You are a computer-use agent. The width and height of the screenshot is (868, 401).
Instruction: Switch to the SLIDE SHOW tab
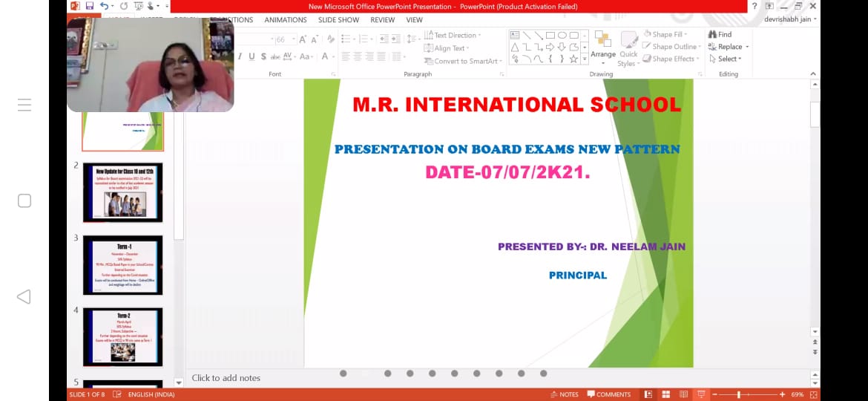[338, 20]
